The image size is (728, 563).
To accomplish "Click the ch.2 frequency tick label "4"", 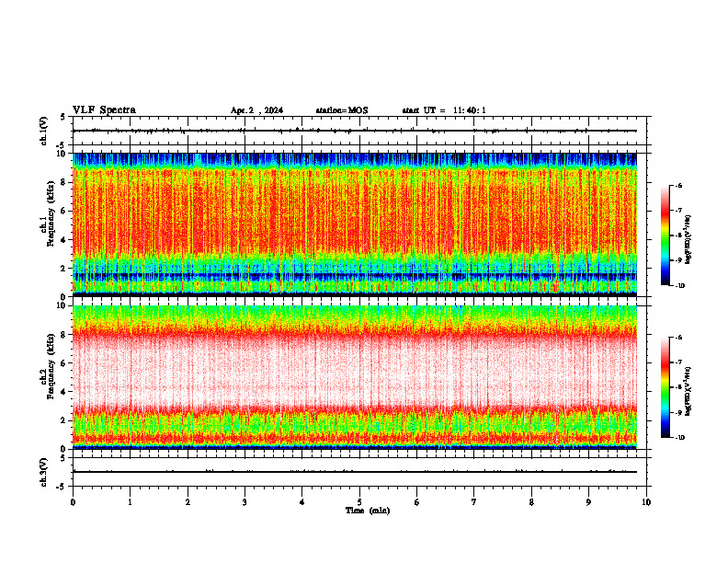I will tap(64, 392).
